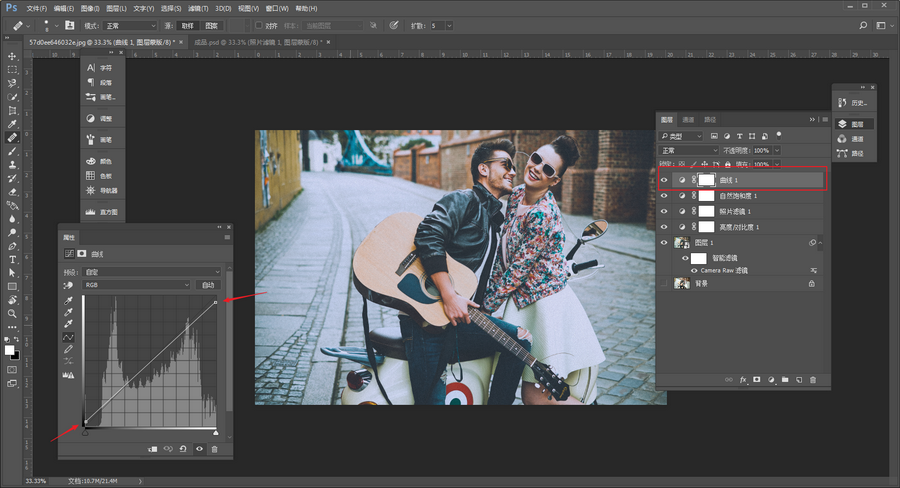Image resolution: width=900 pixels, height=488 pixels.
Task: Hide the 曲线 1 layer
Action: point(665,180)
